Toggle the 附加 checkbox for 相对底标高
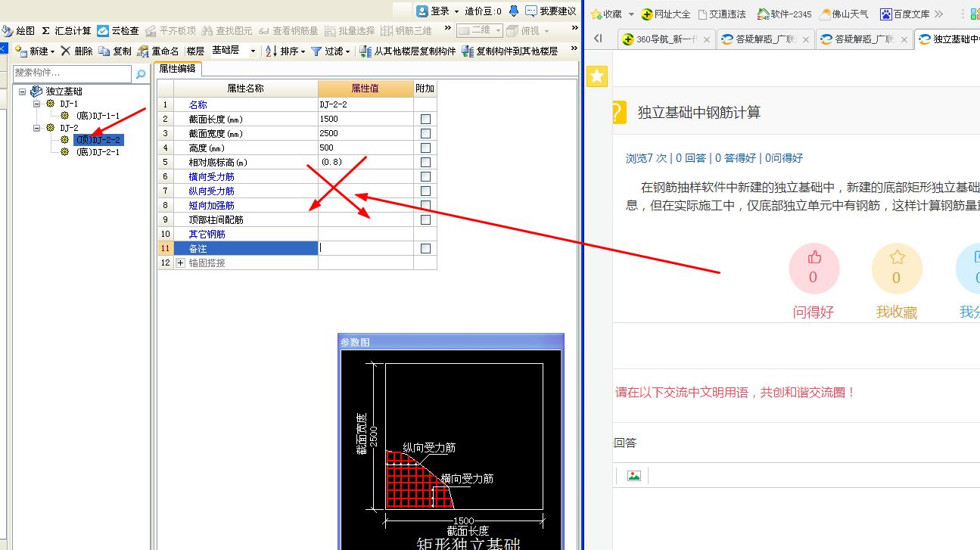The image size is (980, 550). coord(425,162)
